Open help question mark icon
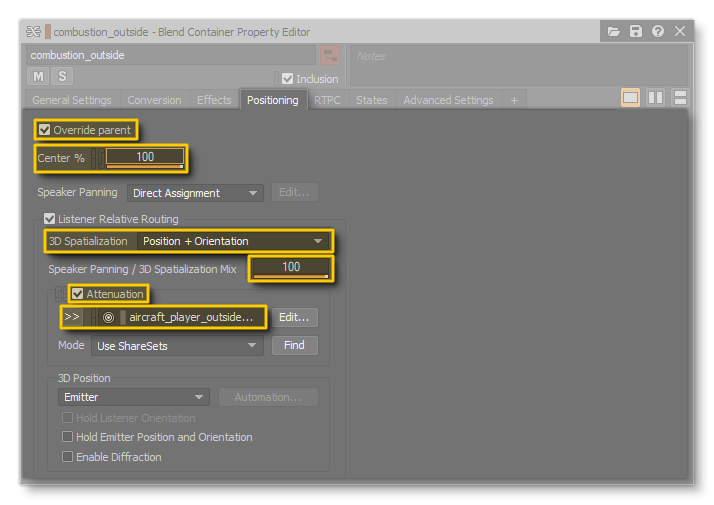 pyautogui.click(x=658, y=31)
